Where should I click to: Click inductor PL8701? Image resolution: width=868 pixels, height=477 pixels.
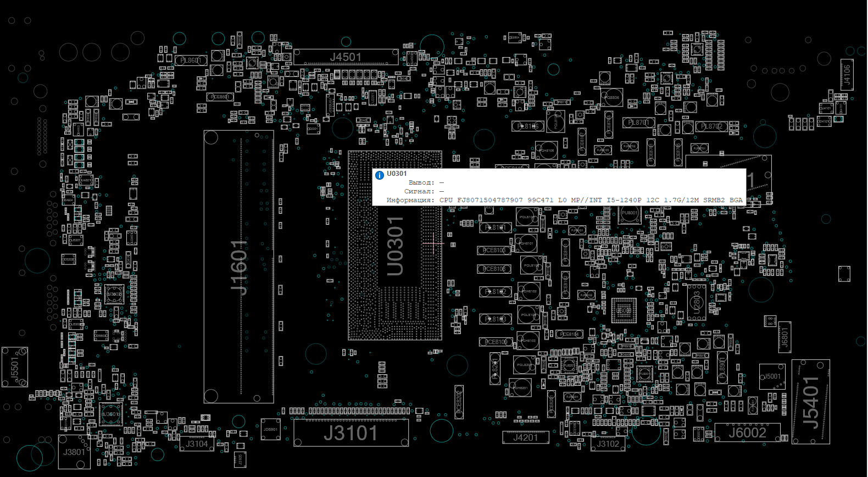click(x=638, y=123)
